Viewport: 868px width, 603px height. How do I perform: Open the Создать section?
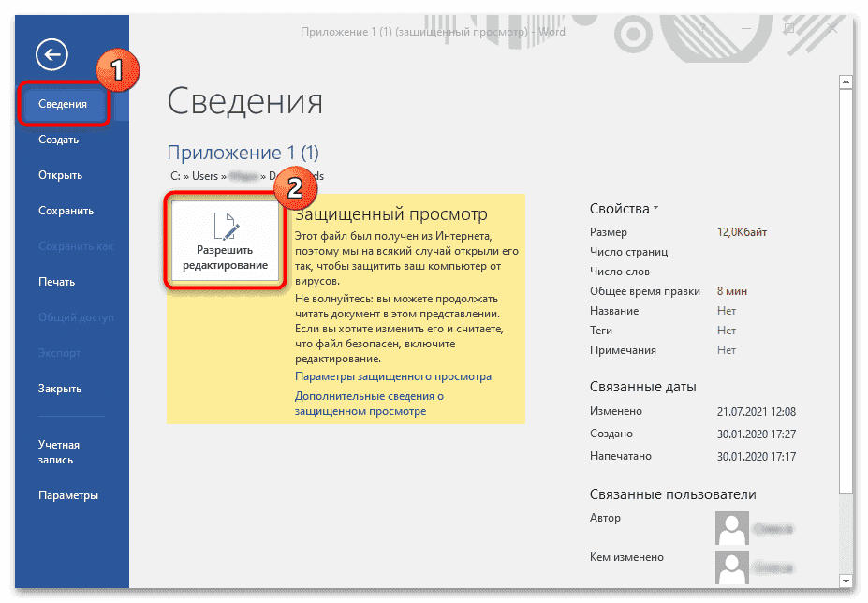(58, 139)
